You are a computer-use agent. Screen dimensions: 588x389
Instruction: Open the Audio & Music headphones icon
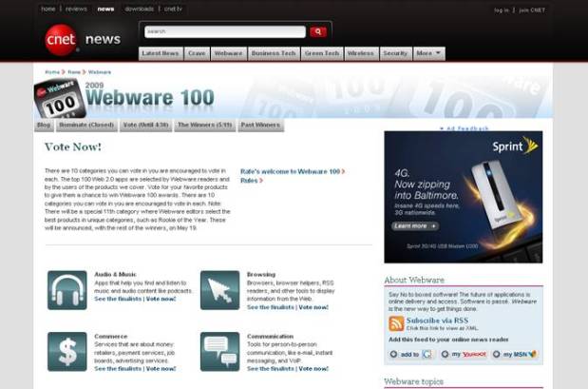pyautogui.click(x=67, y=290)
